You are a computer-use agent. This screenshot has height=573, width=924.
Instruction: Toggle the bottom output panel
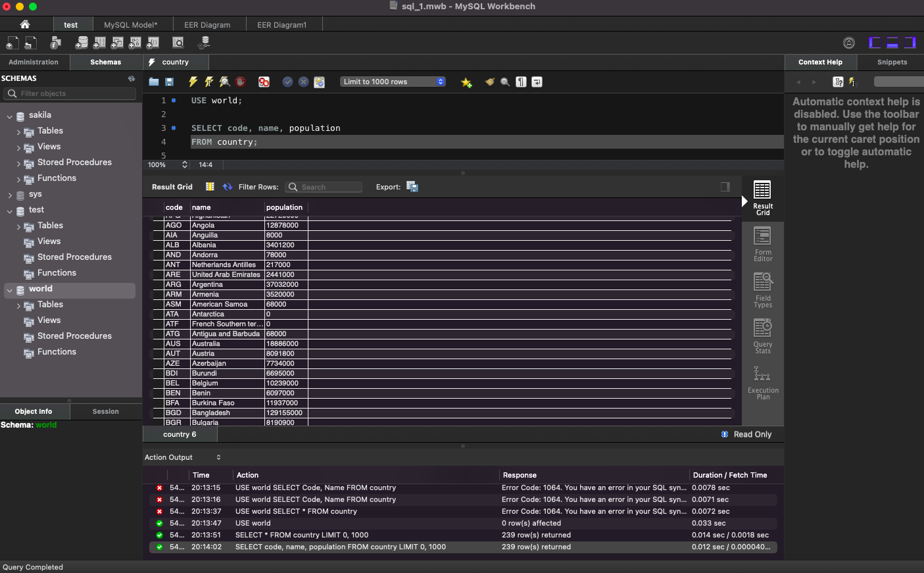tap(892, 43)
